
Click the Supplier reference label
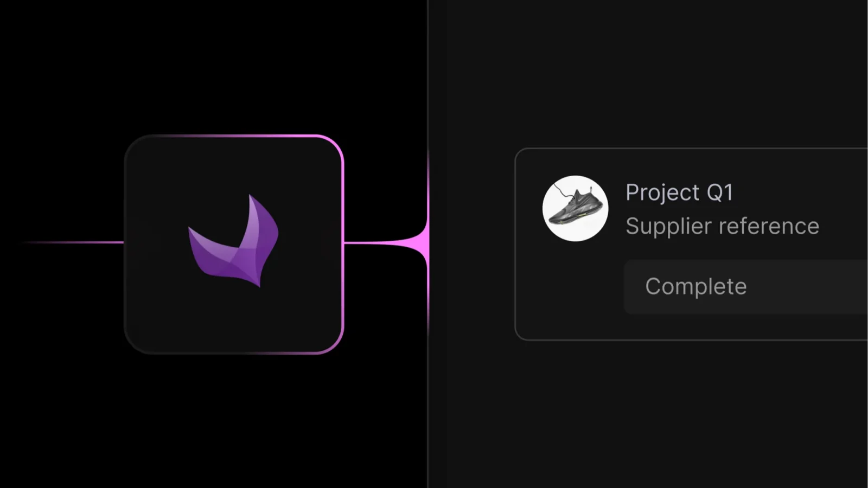(722, 227)
